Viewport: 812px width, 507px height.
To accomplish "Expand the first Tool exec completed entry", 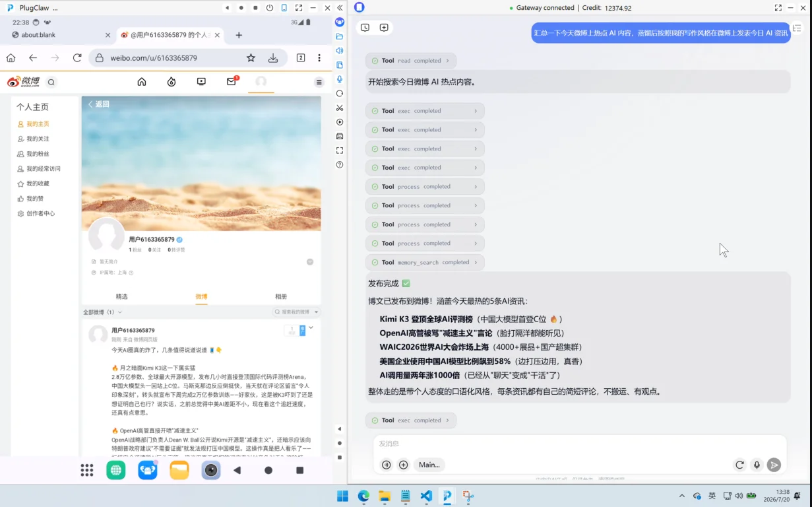I will point(425,111).
